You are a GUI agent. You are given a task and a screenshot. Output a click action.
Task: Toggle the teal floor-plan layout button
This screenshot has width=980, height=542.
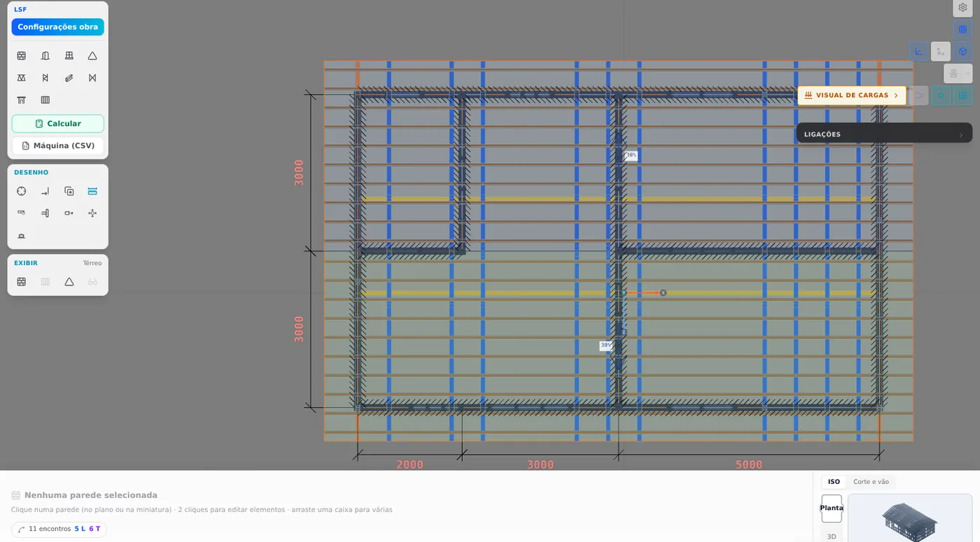pos(962,95)
